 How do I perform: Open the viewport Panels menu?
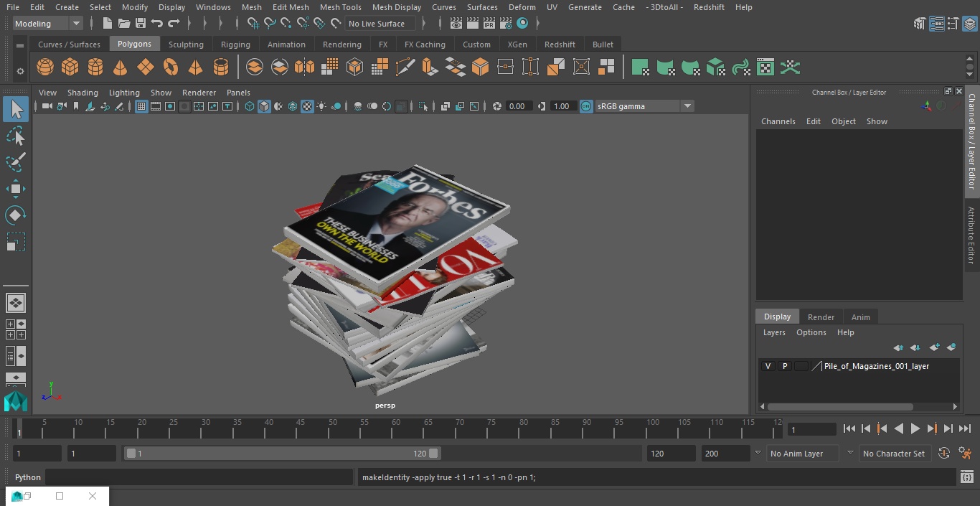click(238, 93)
